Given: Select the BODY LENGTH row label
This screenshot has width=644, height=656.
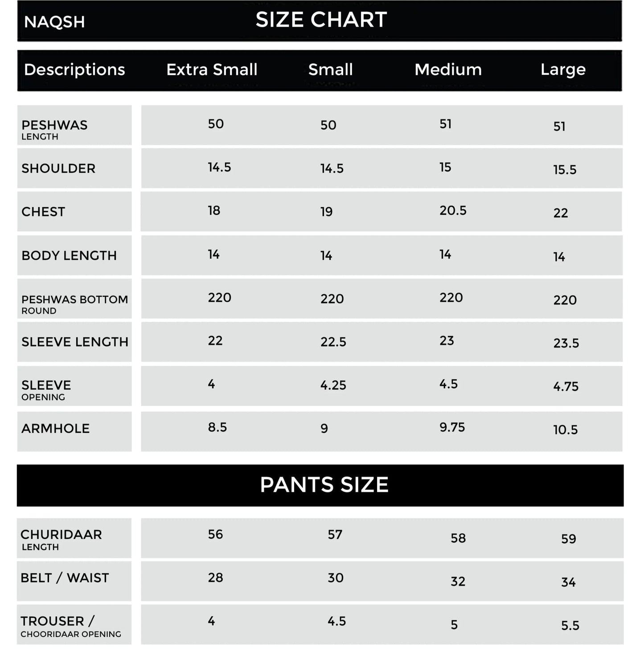Looking at the screenshot, I should click(69, 255).
